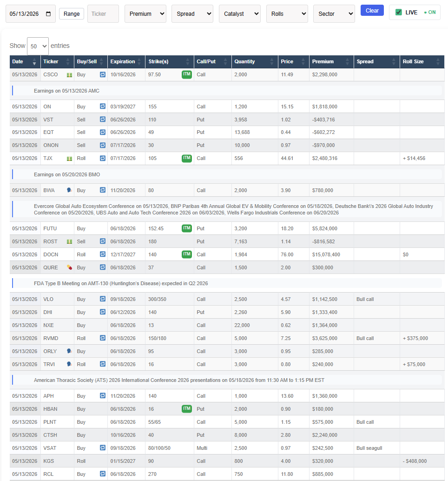Click the conference speaker icon next to TRVI
Viewport: 448px width, 481px height.
tap(69, 364)
